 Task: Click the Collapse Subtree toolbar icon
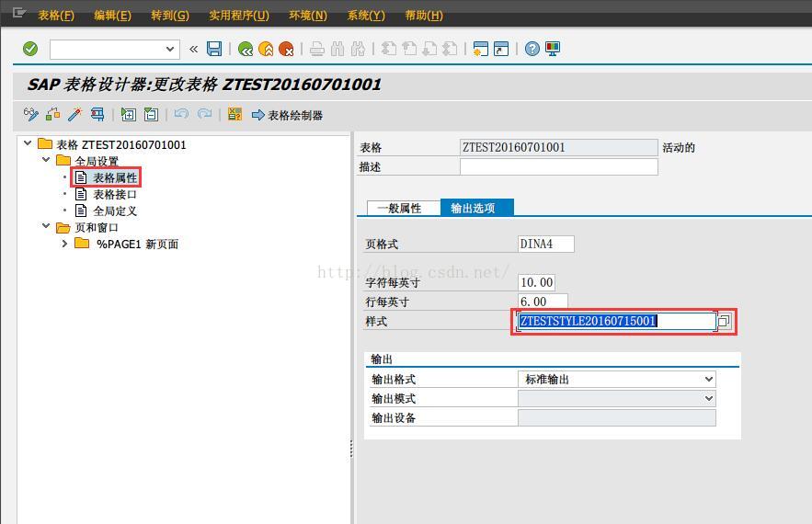click(151, 114)
